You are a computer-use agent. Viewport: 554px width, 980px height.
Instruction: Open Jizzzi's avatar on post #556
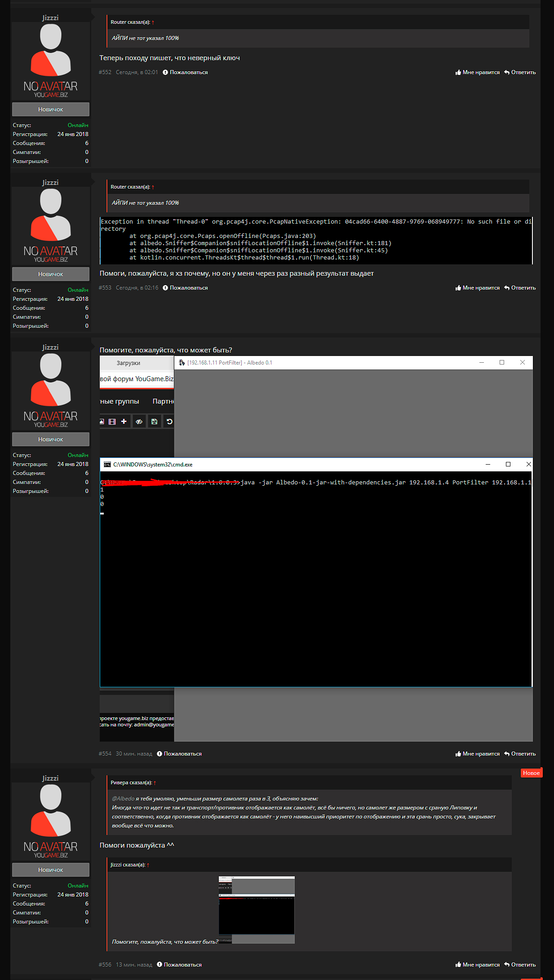coord(51,822)
